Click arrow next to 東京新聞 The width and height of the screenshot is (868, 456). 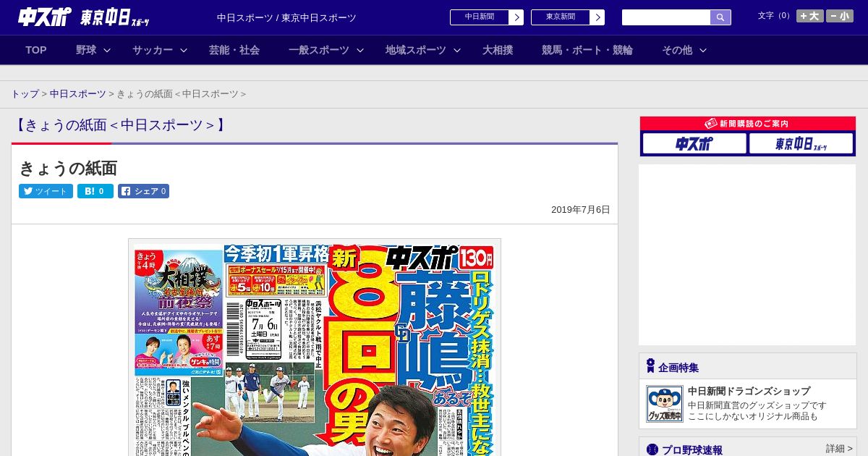point(597,17)
